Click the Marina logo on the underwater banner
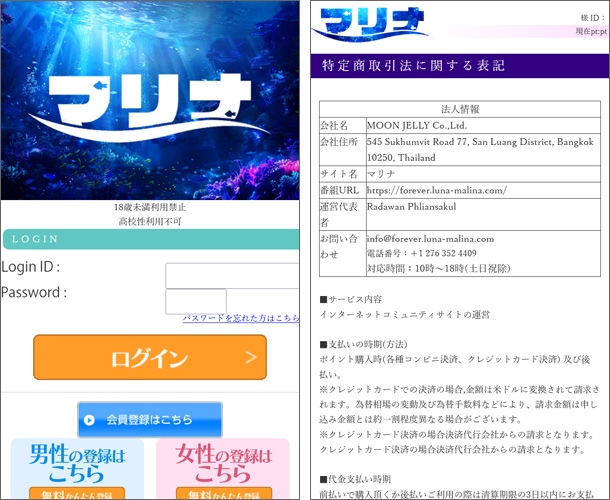Image resolution: width=610 pixels, height=500 pixels. coord(149,108)
